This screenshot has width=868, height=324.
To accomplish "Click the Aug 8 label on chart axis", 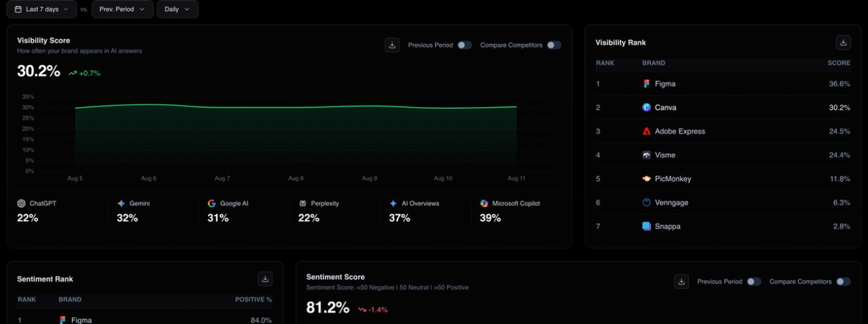I will 296,178.
